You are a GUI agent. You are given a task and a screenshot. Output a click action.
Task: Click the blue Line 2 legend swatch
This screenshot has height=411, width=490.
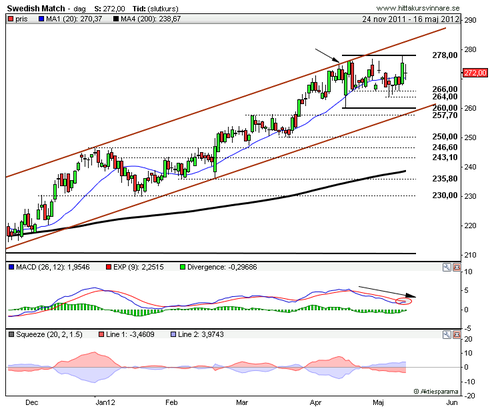[x=173, y=334]
